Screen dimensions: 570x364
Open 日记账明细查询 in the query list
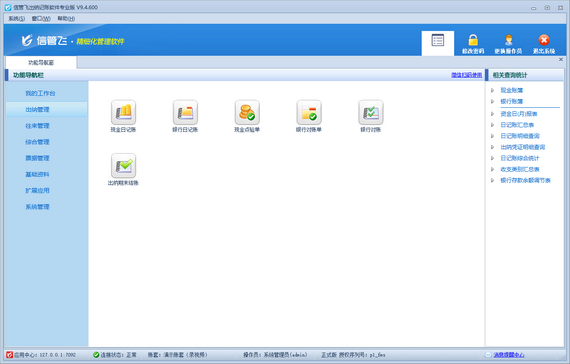point(520,136)
